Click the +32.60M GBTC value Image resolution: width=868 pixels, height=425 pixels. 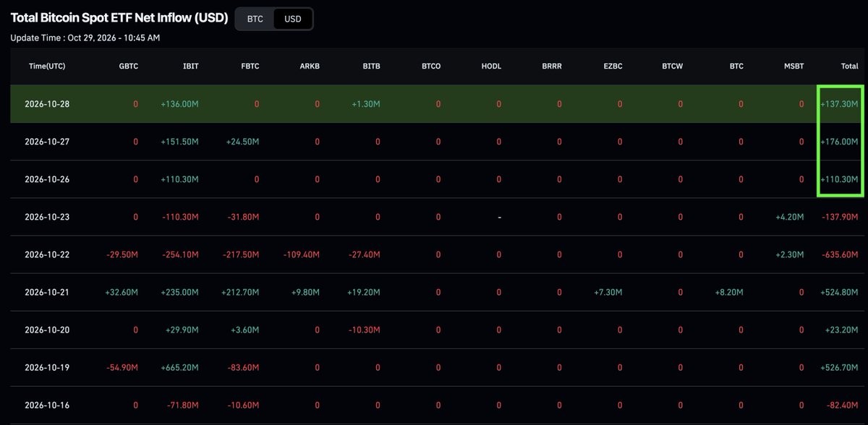coord(121,292)
